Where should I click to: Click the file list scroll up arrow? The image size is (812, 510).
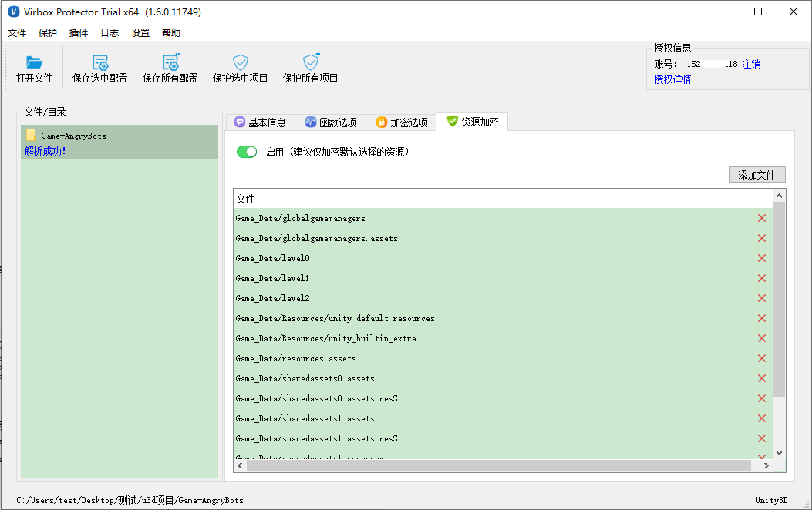(779, 196)
